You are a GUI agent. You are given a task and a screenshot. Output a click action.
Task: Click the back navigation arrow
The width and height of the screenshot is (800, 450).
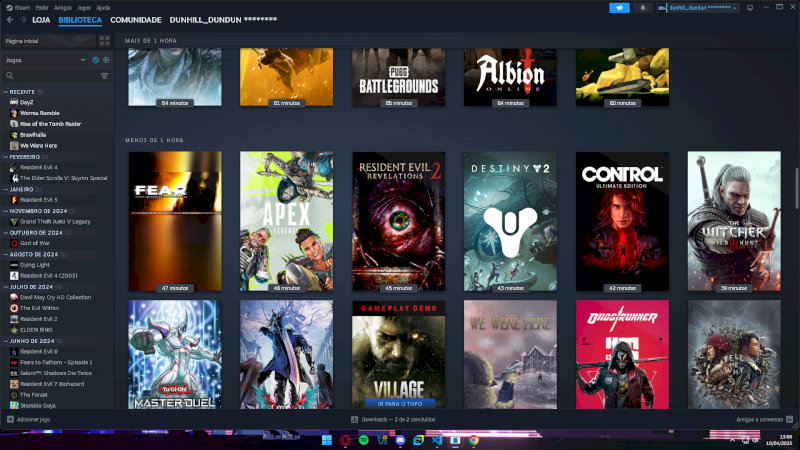(x=10, y=20)
